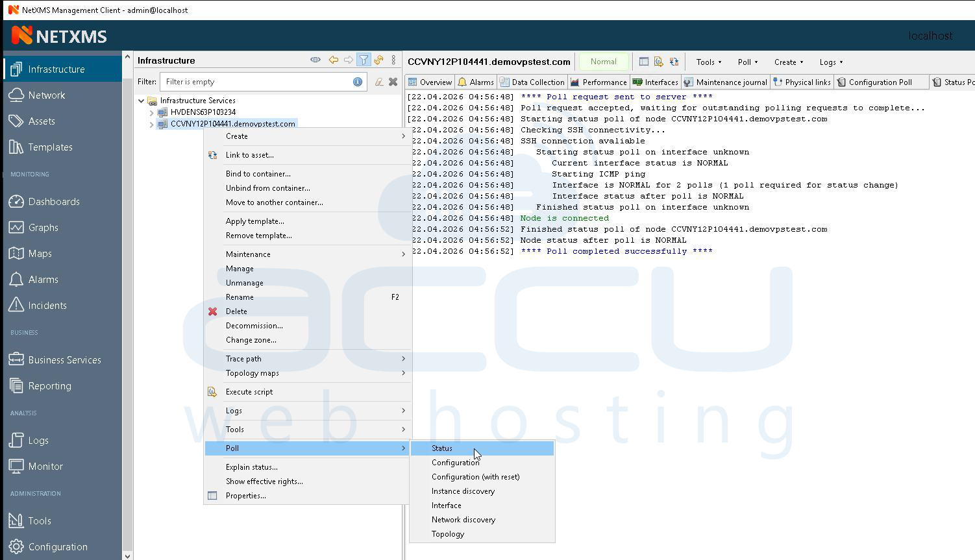Select Delete from the context menu
975x560 pixels.
[307, 311]
